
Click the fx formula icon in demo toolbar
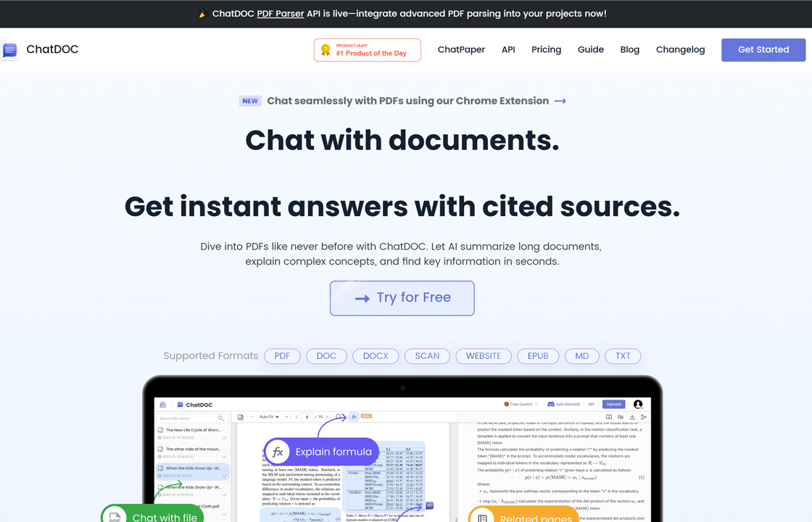pyautogui.click(x=354, y=416)
